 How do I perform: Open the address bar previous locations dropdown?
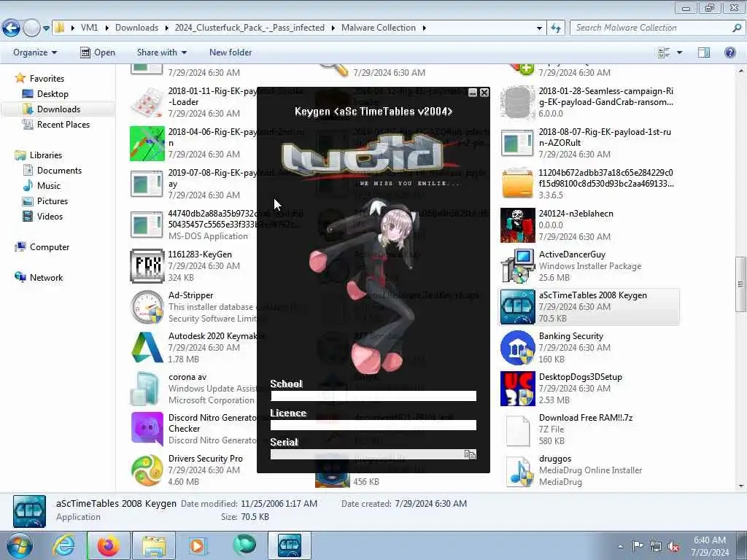pos(539,28)
